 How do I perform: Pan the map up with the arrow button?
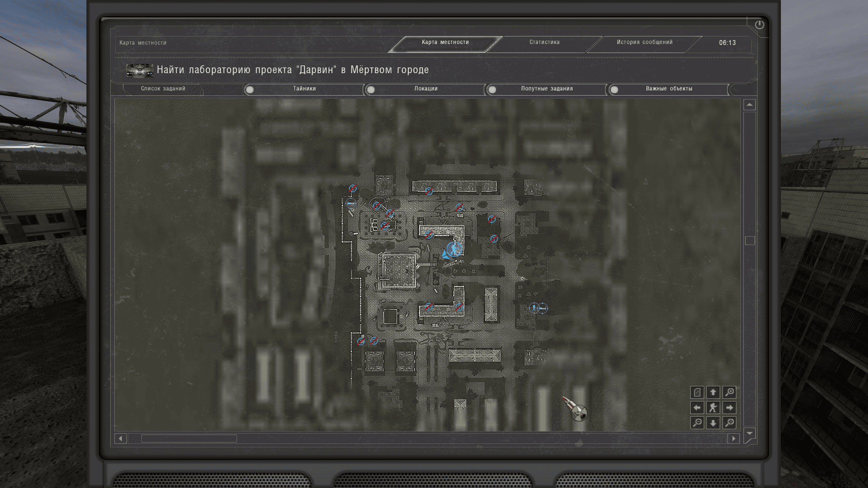[713, 392]
